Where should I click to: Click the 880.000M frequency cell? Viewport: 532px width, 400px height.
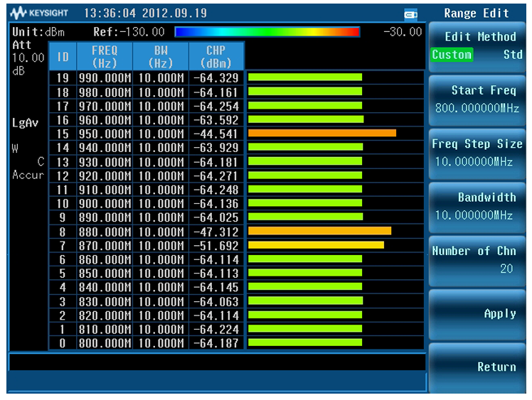coord(105,232)
